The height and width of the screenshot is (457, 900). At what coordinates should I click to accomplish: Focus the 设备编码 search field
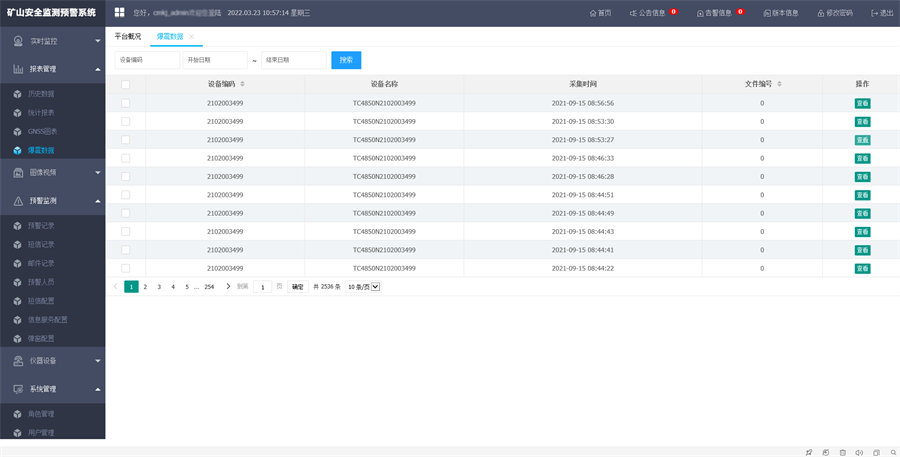click(148, 60)
